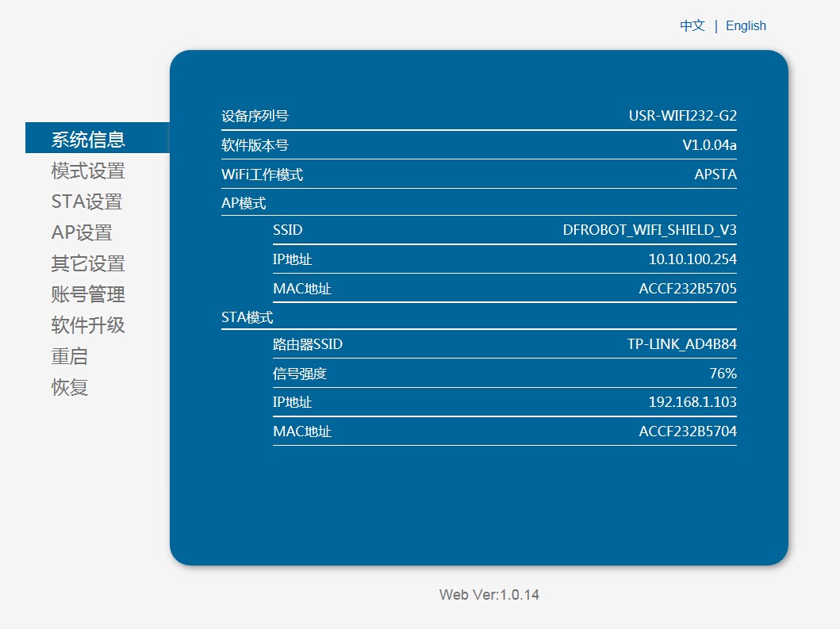The height and width of the screenshot is (629, 840).
Task: Go to 模式设置 page
Action: pyautogui.click(x=88, y=171)
